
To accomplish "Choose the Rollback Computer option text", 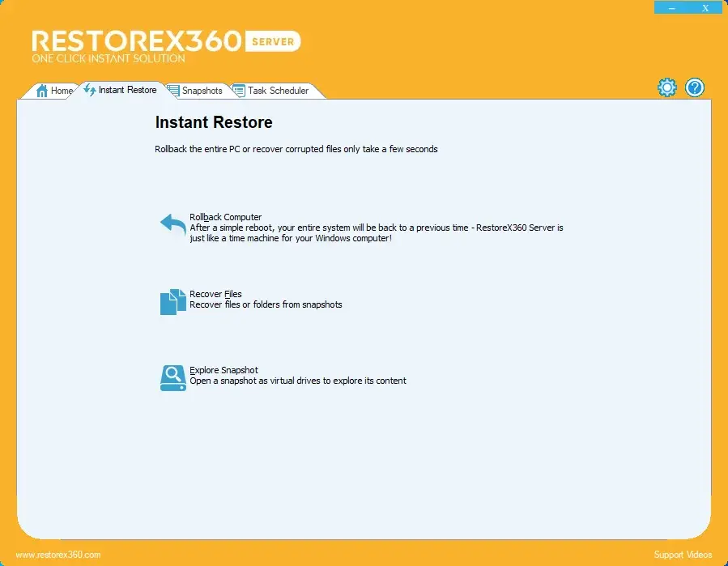I will click(226, 217).
